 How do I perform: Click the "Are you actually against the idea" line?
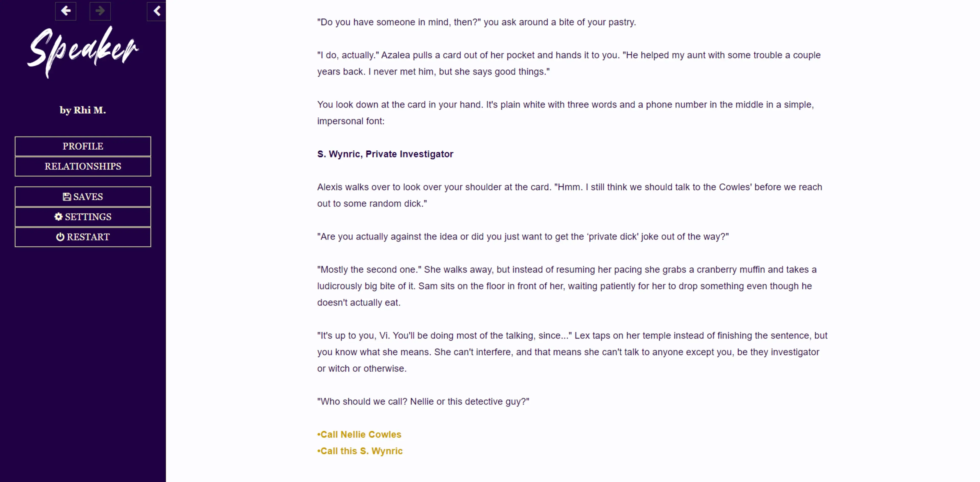(523, 237)
